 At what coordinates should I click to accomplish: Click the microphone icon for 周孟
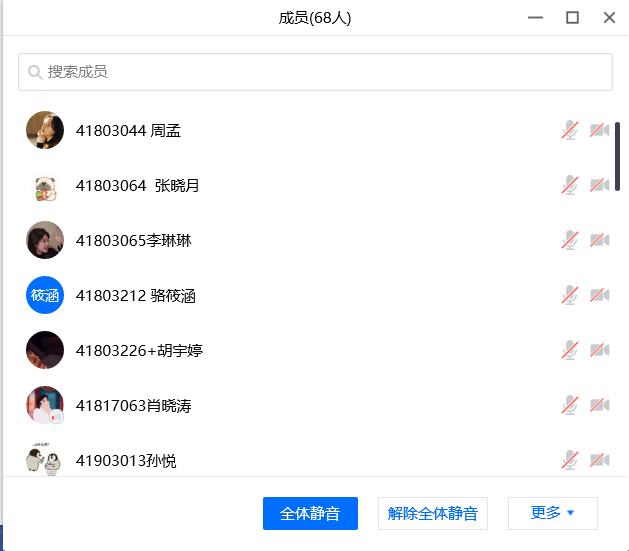(x=570, y=130)
